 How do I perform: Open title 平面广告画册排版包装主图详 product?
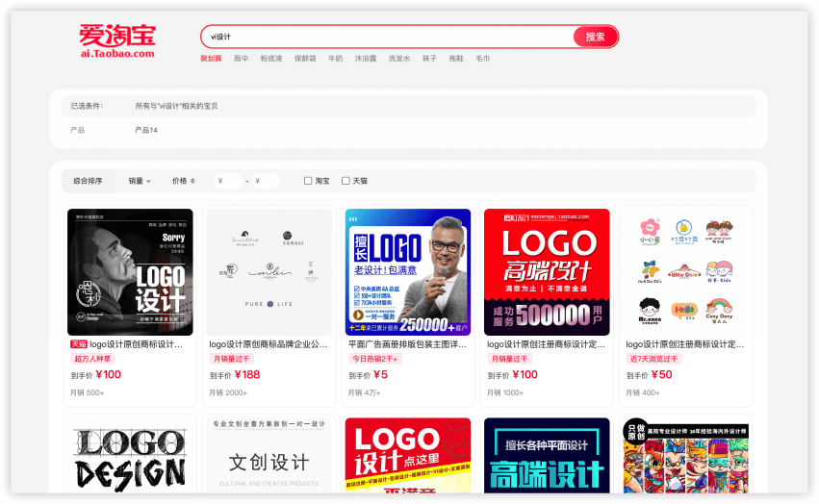pyautogui.click(x=407, y=344)
